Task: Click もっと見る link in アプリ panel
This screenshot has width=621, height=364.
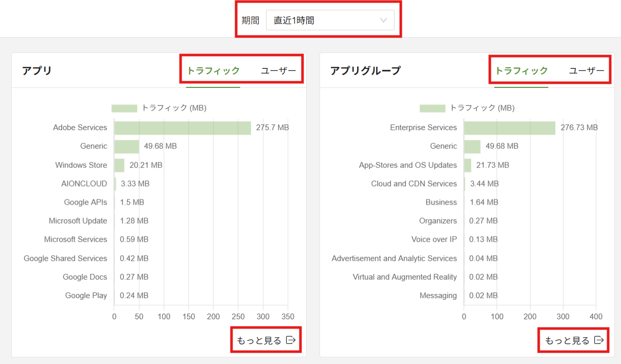Action: (x=259, y=340)
